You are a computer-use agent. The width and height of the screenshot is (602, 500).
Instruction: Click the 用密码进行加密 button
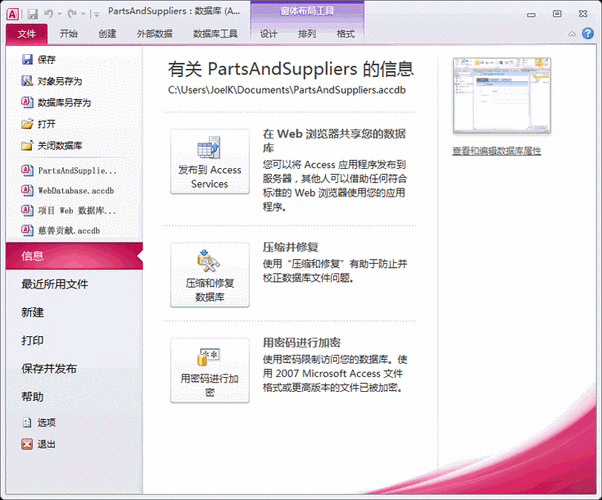(x=210, y=370)
